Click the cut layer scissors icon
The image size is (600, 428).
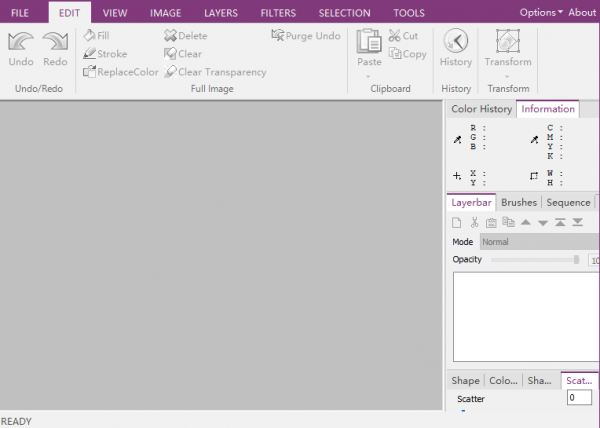tap(474, 223)
